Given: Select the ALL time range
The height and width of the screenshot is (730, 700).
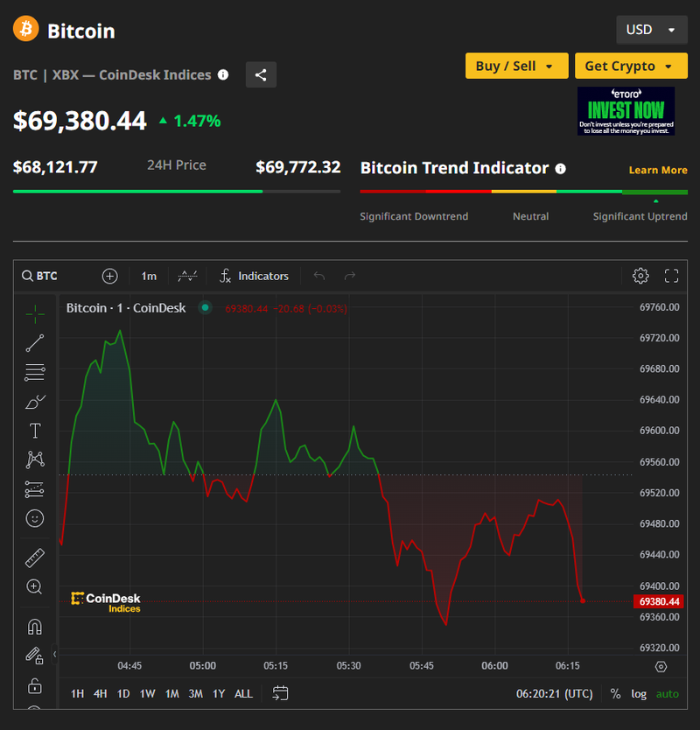Looking at the screenshot, I should pos(243,693).
